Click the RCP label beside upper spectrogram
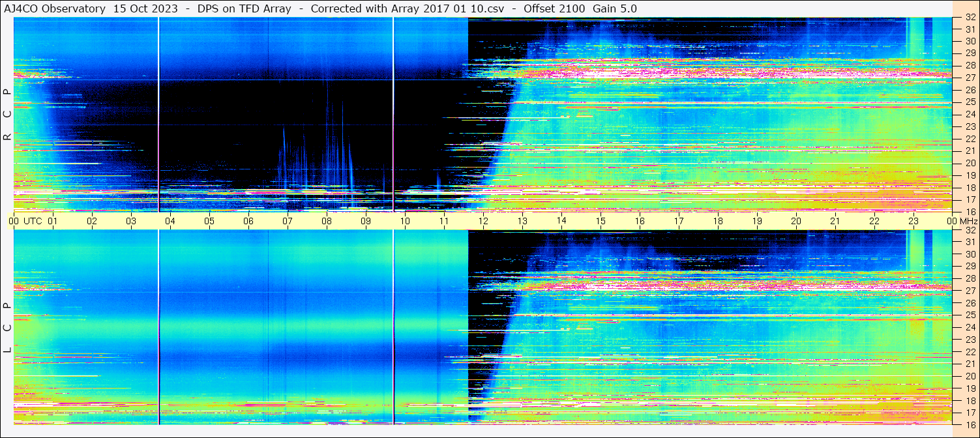The width and height of the screenshot is (980, 438). click(x=7, y=115)
